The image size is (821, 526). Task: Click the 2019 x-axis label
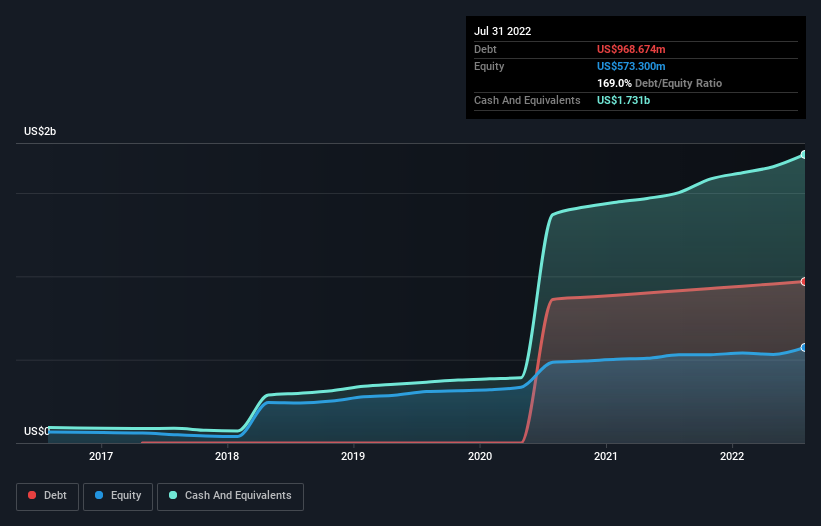(x=353, y=456)
